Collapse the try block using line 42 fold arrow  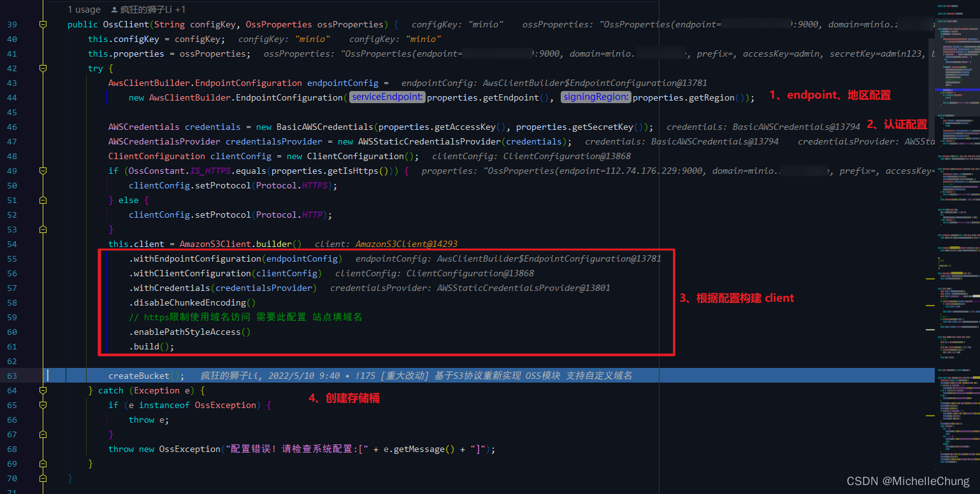[42, 68]
